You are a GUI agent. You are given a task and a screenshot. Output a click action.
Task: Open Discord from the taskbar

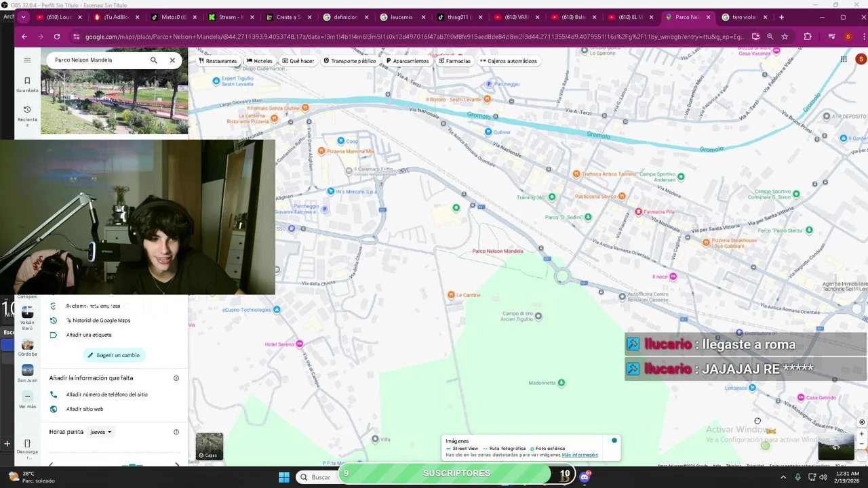[585, 476]
